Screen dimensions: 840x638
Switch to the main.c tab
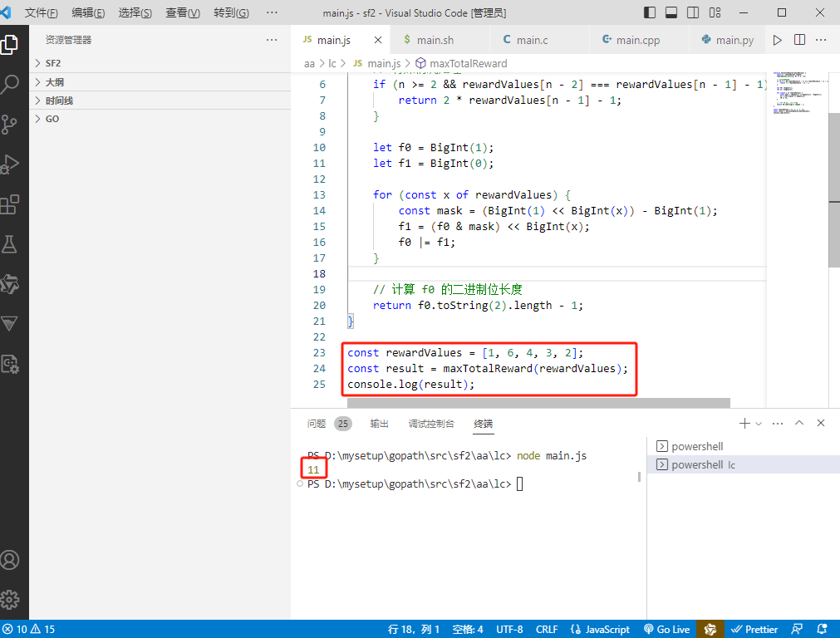[539, 40]
